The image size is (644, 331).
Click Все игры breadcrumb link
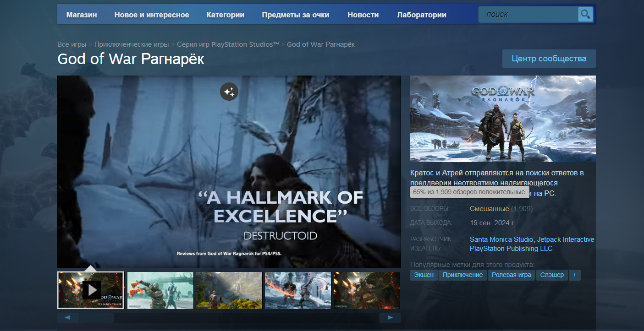(72, 44)
